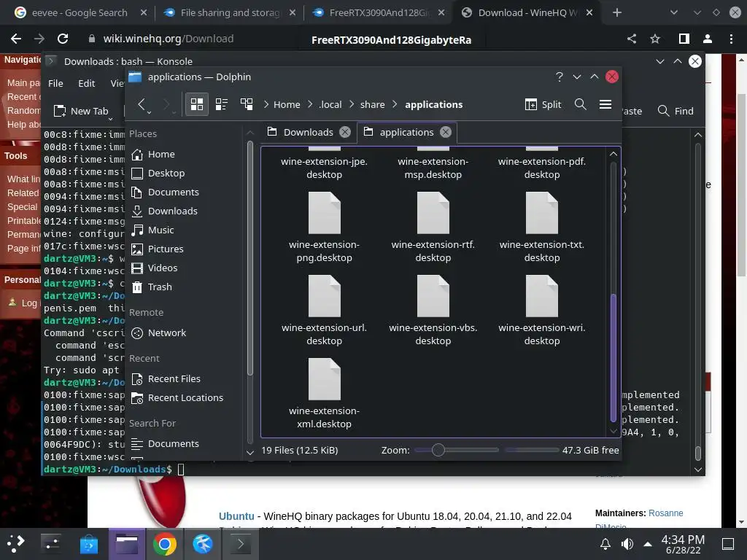Select wine-extension-png.desktop file icon
Viewport: 747px width, 560px height.
point(325,213)
